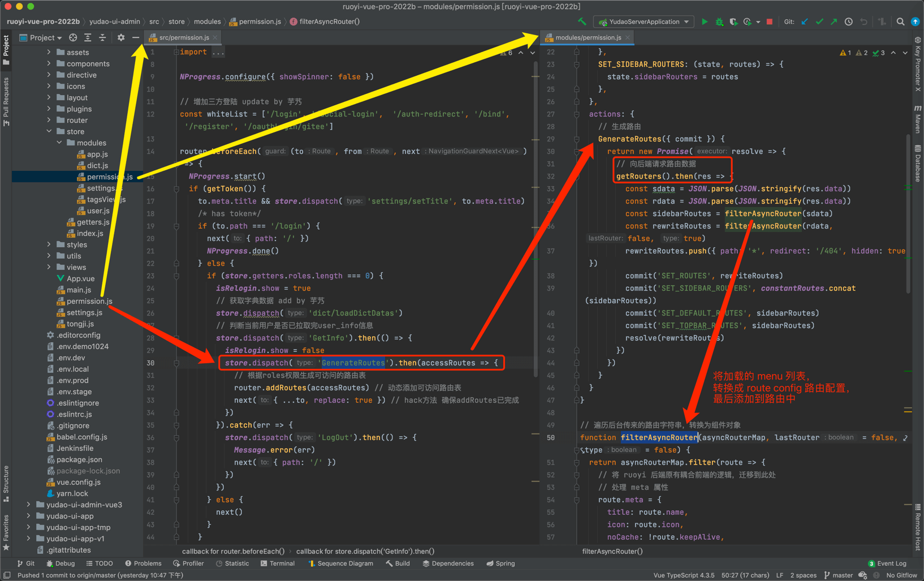
Task: Open the YudaoServerApplication run configuration dropdown
Action: pos(644,22)
